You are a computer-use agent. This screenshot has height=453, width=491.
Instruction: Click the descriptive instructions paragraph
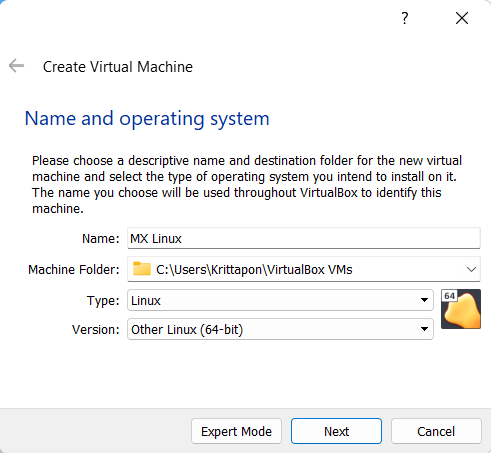tap(247, 184)
